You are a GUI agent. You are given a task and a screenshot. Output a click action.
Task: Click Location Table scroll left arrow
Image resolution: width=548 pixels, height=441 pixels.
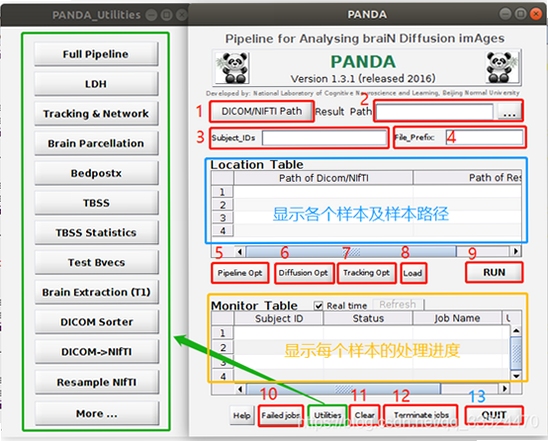point(240,251)
